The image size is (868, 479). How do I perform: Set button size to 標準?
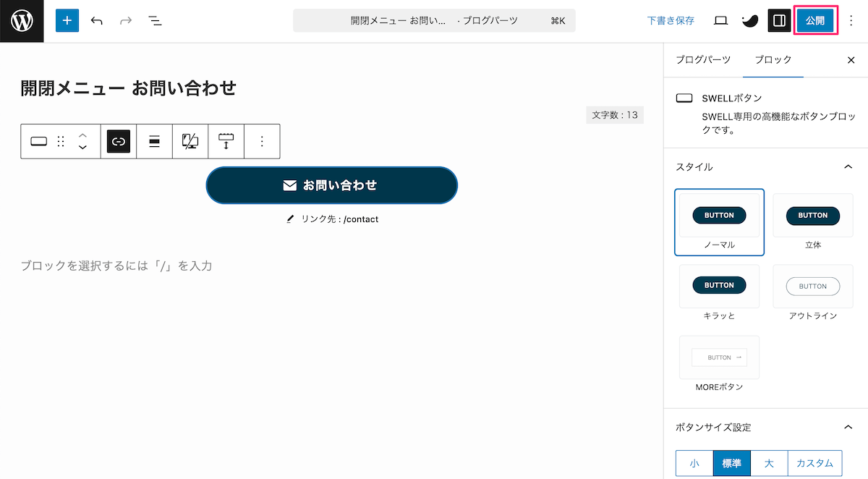(732, 463)
